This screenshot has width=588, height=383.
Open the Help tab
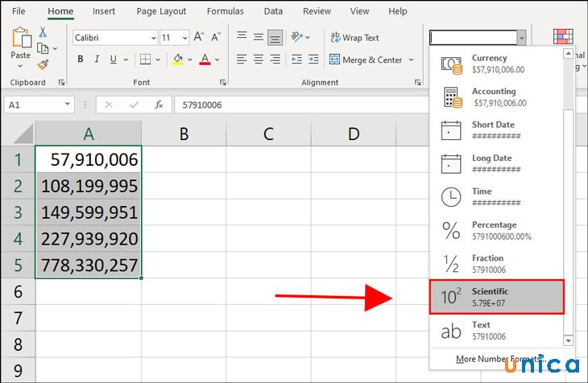(x=398, y=11)
